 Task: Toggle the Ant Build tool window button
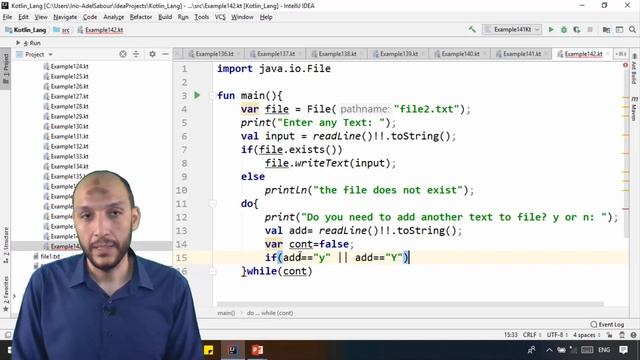pos(634,69)
